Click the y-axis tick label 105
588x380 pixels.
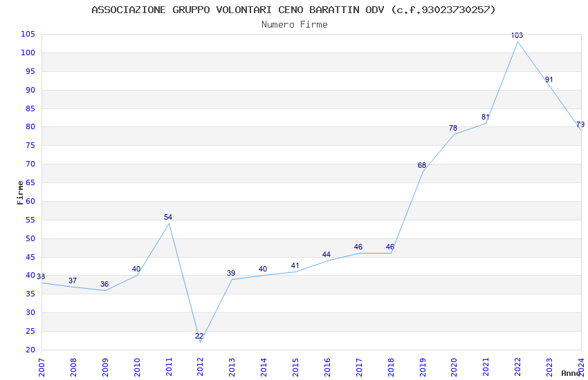[28, 34]
